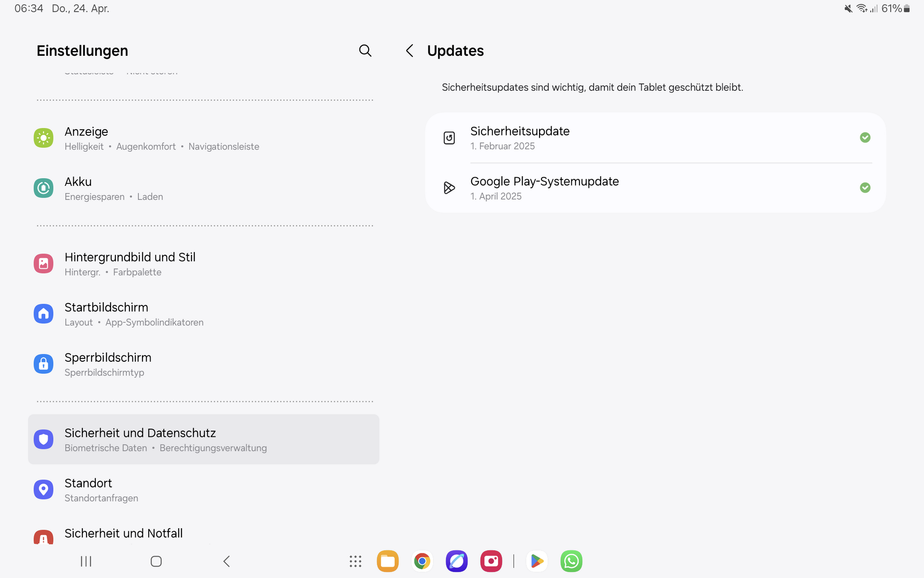Tap the Sperrbildschirm lock icon

pyautogui.click(x=43, y=364)
